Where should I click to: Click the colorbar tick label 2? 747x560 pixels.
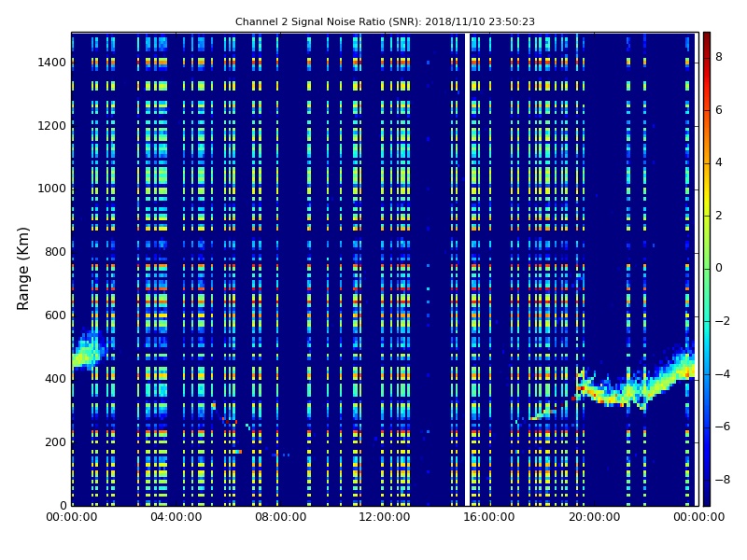pyautogui.click(x=718, y=216)
